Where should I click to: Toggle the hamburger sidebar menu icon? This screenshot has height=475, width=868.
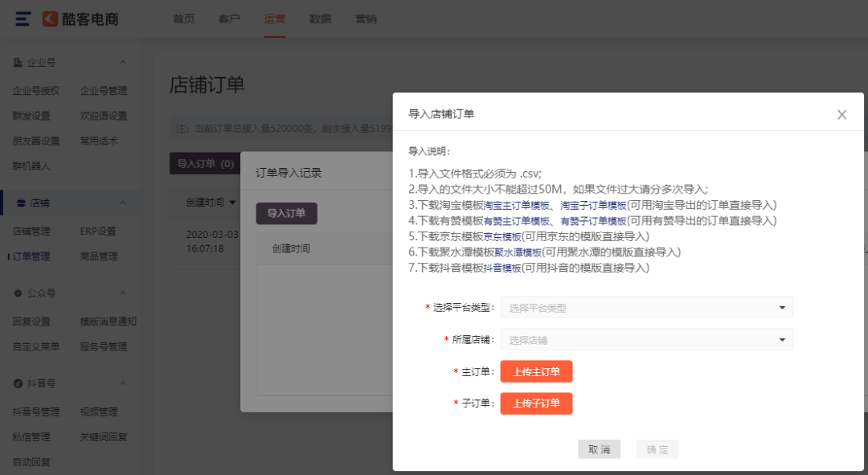coord(23,18)
